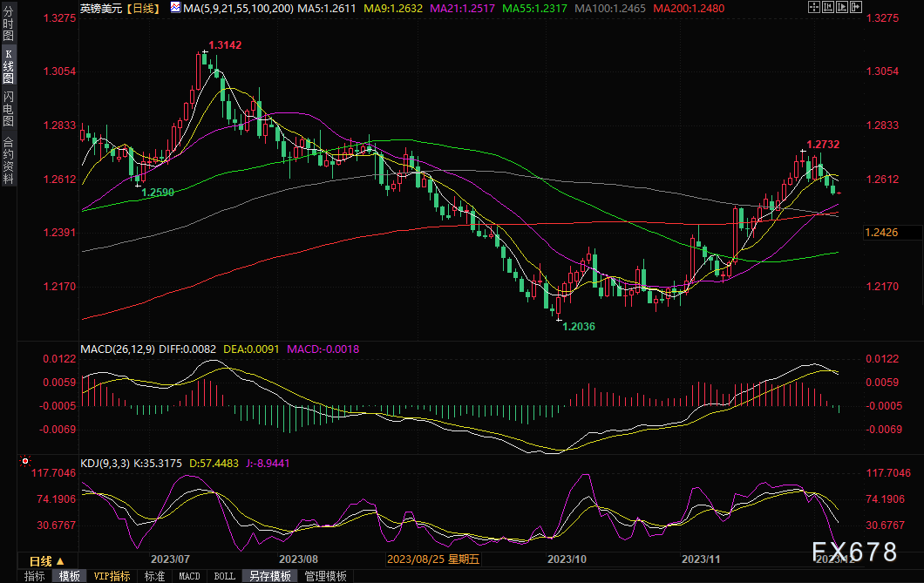
Task: Click the 1.2426 current price tag
Action: (x=882, y=232)
